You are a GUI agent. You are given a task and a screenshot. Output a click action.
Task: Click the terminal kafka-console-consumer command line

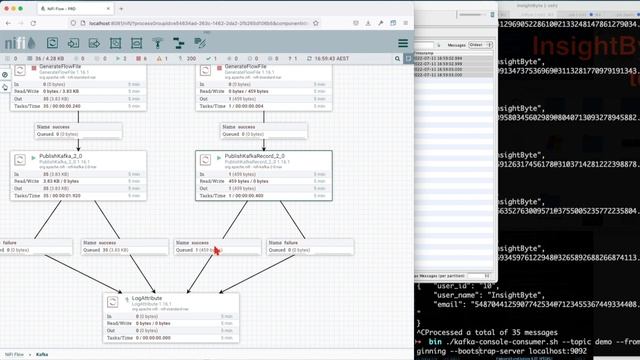click(528, 347)
